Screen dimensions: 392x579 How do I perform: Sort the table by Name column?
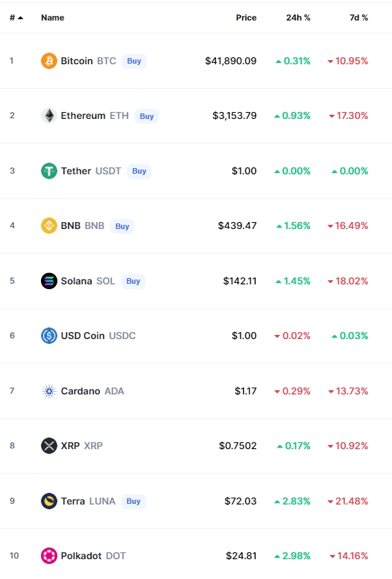(53, 18)
